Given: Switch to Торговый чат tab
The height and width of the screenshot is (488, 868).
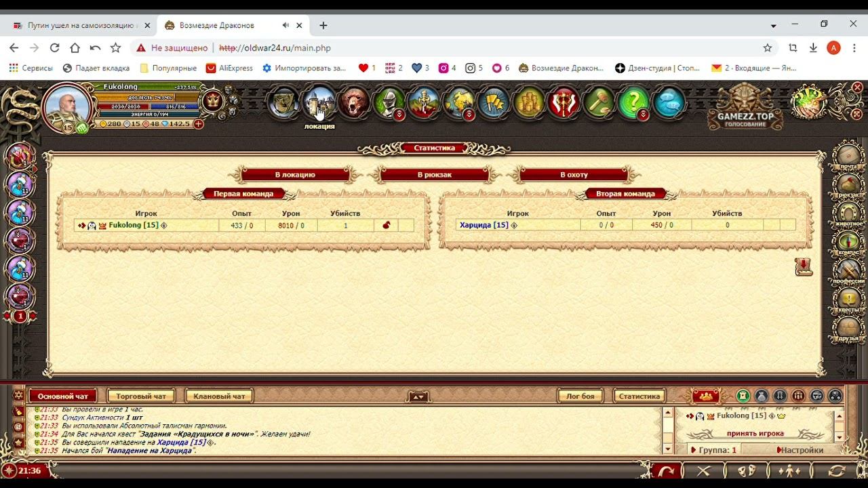Looking at the screenshot, I should (141, 396).
